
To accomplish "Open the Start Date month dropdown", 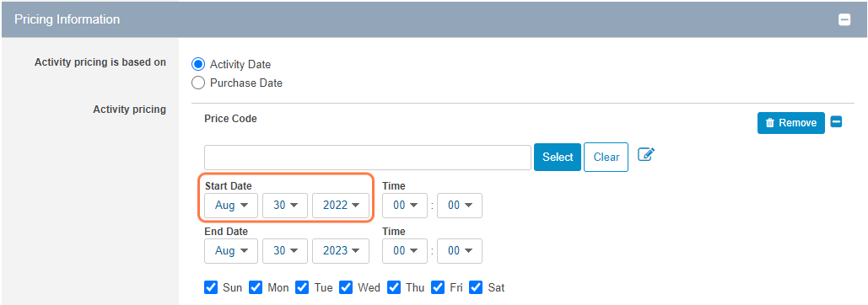I will point(231,205).
